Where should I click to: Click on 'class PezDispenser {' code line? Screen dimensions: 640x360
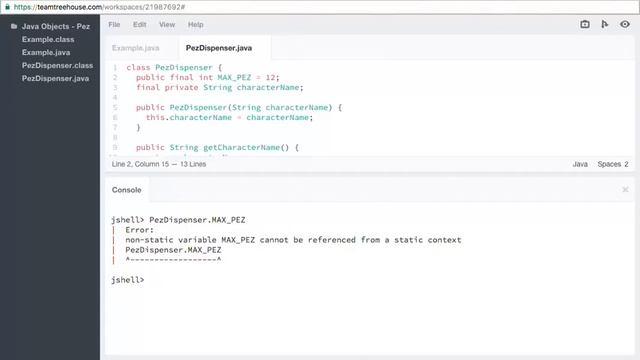pos(174,67)
